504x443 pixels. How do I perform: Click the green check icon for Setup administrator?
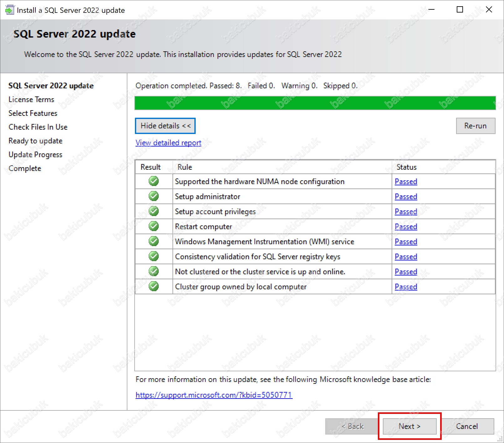tap(154, 196)
